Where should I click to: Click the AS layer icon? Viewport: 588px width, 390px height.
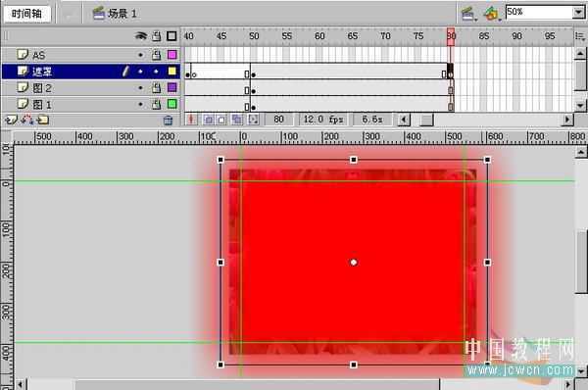click(23, 54)
